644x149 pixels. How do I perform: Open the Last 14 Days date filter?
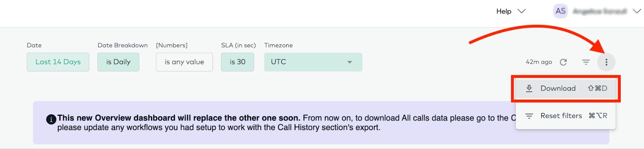click(58, 62)
